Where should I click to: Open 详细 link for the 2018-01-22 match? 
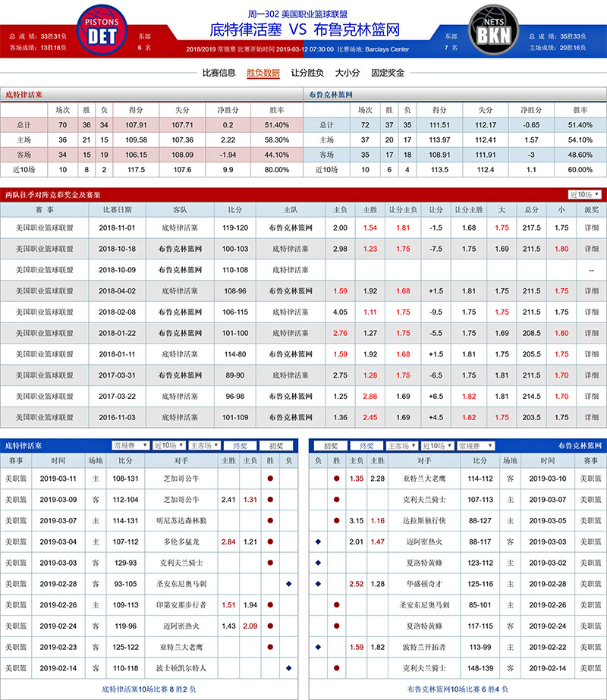pos(591,333)
